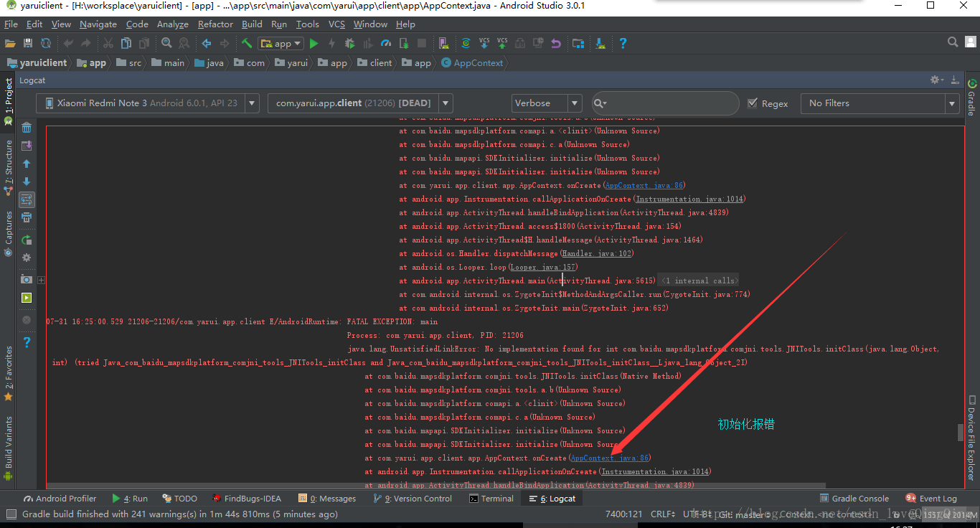Open the Verbose log level dropdown
Screen dimensions: 980x528
click(x=546, y=103)
